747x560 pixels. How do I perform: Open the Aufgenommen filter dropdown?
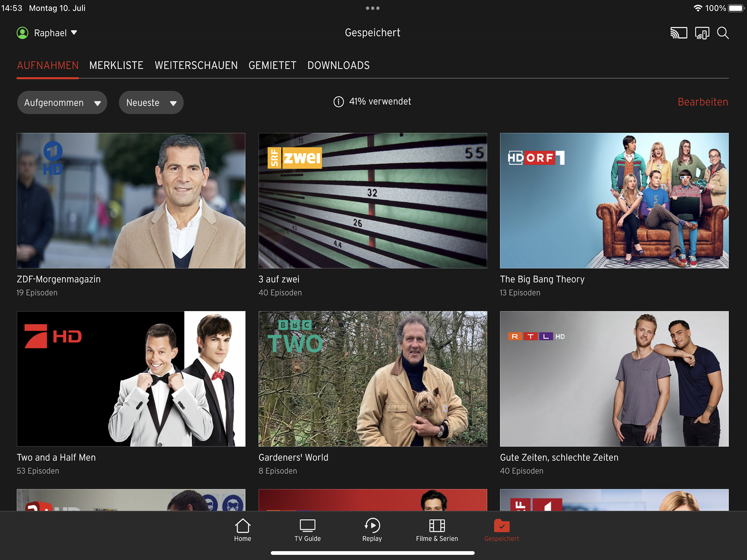point(62,103)
